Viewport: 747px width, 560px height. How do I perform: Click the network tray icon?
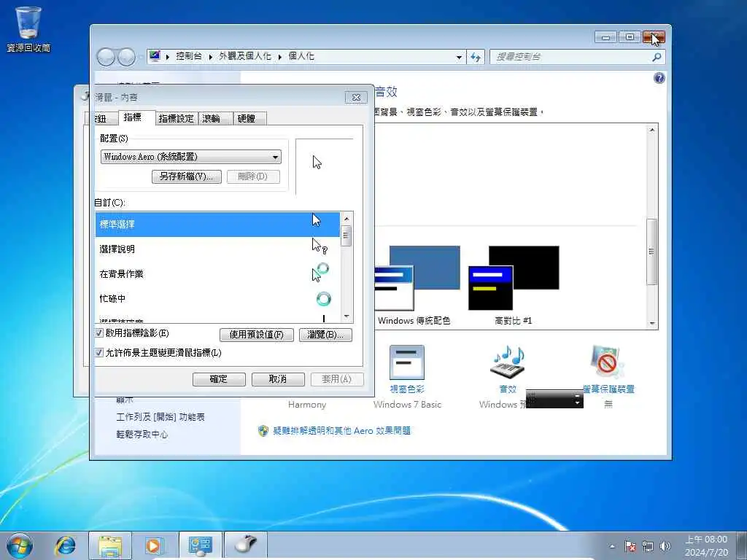pos(648,546)
